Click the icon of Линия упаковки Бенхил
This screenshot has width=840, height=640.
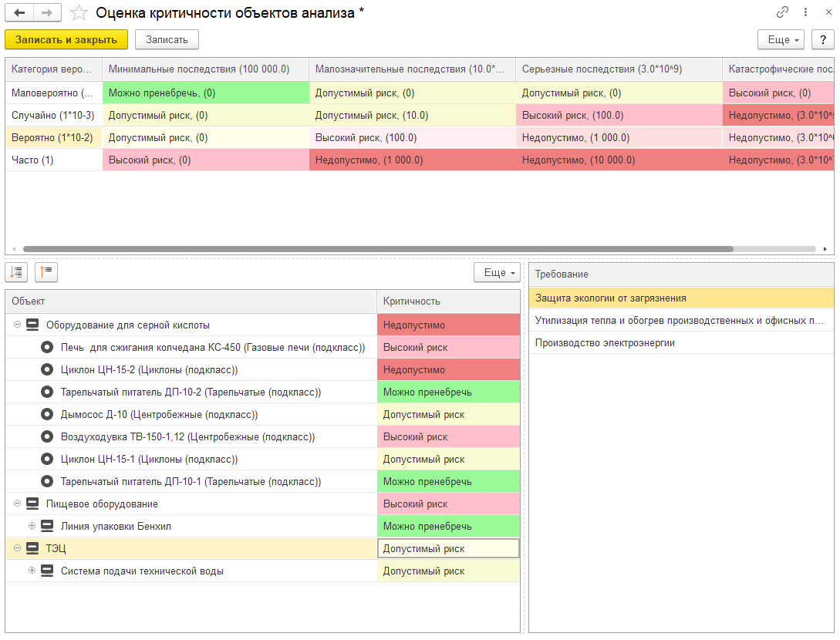click(x=47, y=527)
